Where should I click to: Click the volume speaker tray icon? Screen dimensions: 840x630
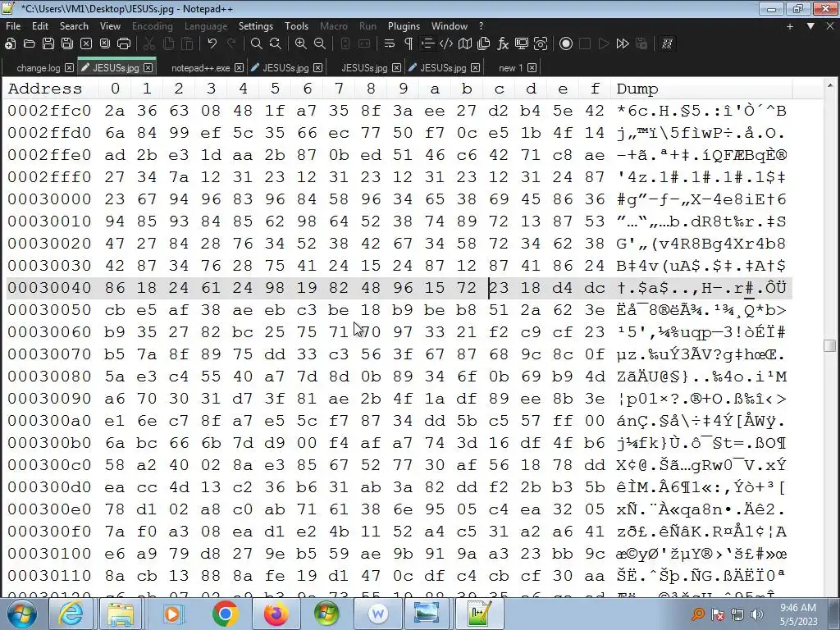(757, 614)
